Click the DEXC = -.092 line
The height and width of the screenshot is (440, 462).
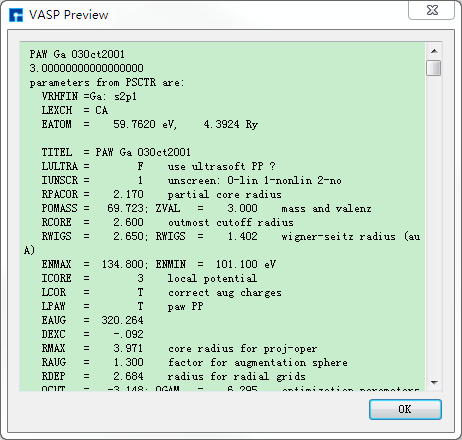[92, 334]
